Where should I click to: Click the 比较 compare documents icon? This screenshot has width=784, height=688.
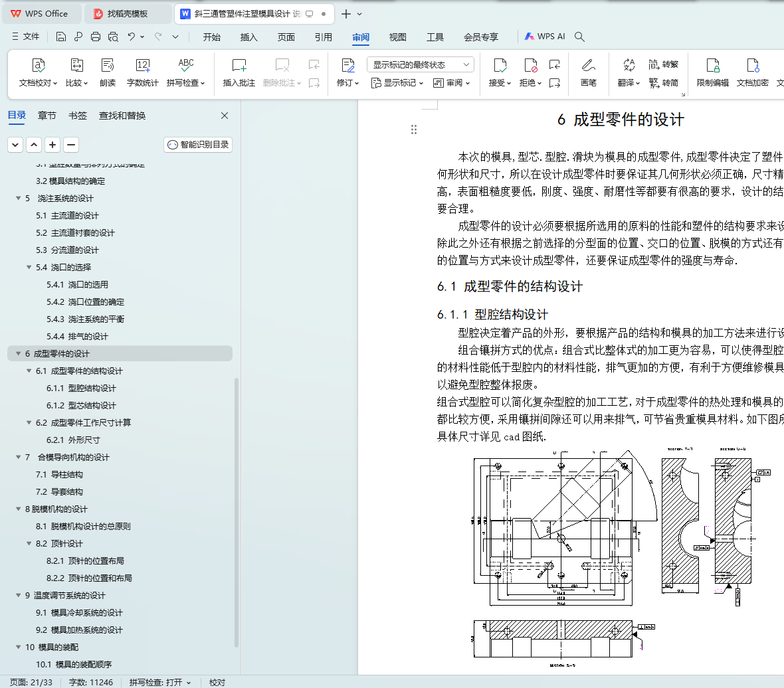tap(76, 72)
